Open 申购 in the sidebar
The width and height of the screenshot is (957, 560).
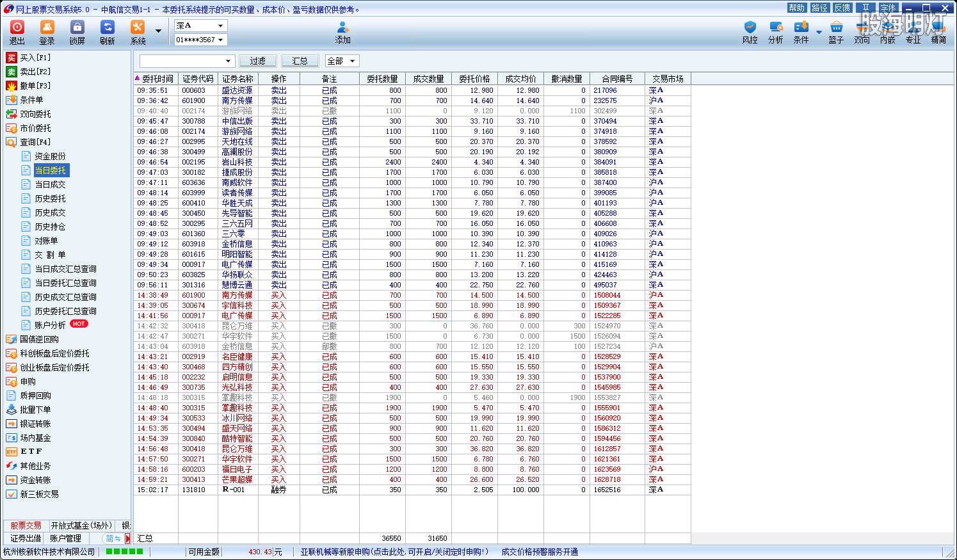21,381
